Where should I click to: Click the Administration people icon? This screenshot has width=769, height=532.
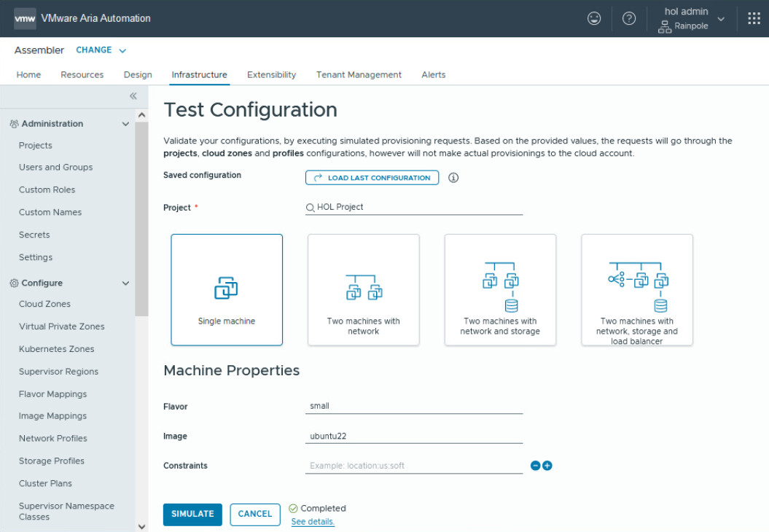coord(15,124)
